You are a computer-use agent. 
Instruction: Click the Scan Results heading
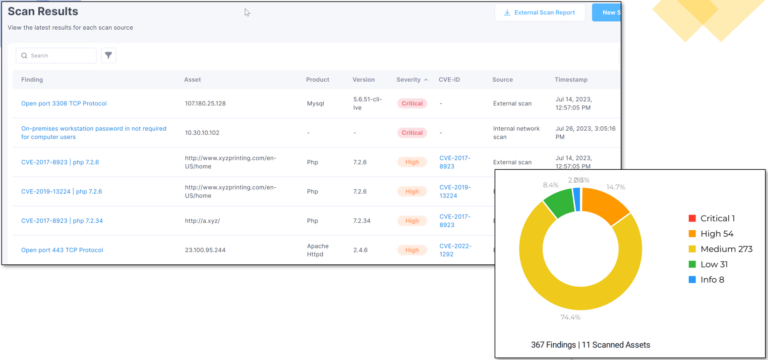pos(43,11)
